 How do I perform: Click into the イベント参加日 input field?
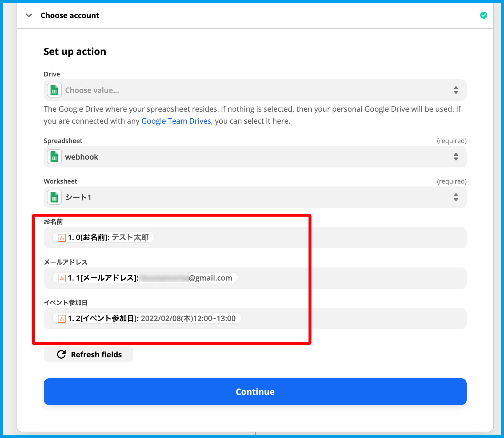(x=347, y=319)
